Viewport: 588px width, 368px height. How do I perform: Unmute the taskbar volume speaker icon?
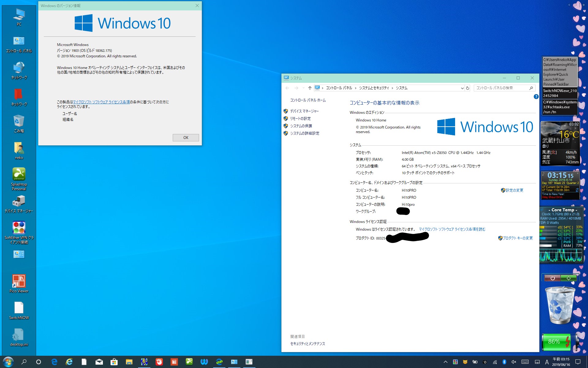(514, 362)
